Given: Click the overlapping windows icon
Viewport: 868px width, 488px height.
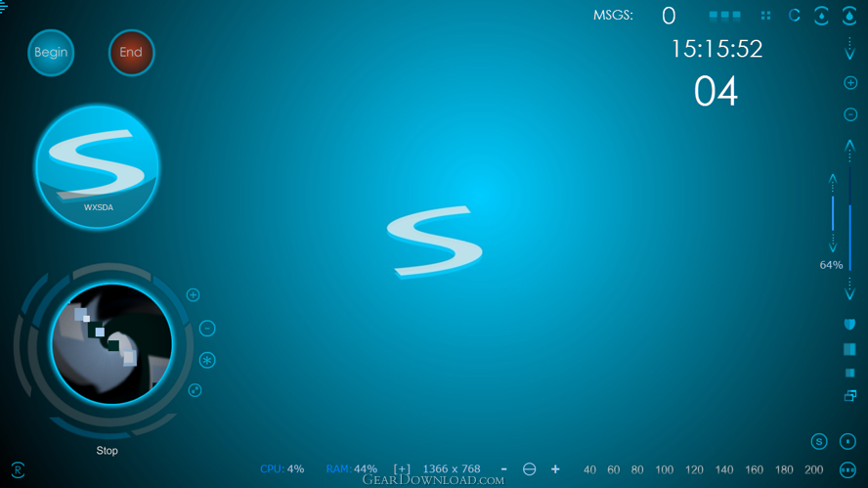Looking at the screenshot, I should pos(850,395).
